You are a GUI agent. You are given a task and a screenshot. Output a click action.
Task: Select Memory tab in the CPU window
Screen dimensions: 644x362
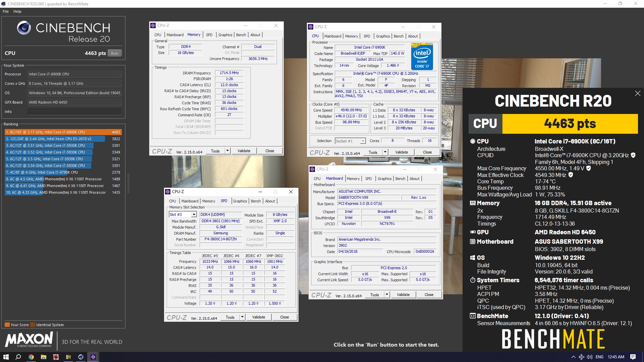point(351,36)
